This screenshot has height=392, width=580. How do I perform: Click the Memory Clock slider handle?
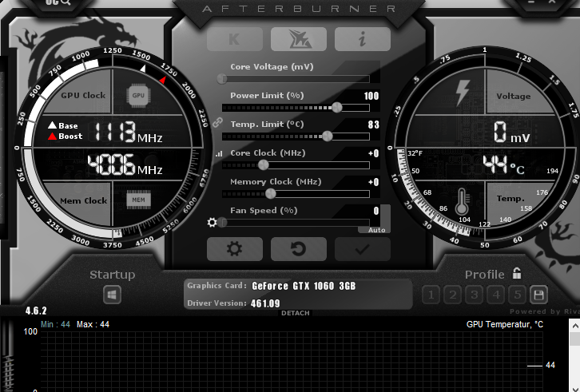[271, 193]
